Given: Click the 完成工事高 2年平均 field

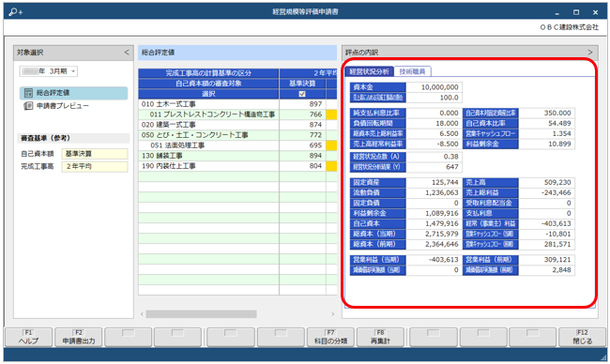Looking at the screenshot, I should [95, 166].
